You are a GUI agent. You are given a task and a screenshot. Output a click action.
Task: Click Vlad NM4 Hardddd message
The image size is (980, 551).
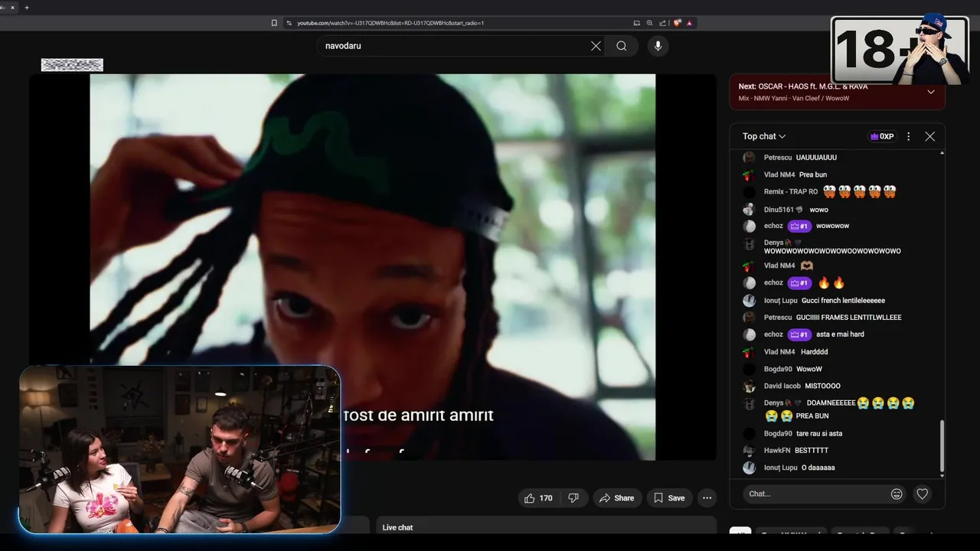tap(814, 352)
